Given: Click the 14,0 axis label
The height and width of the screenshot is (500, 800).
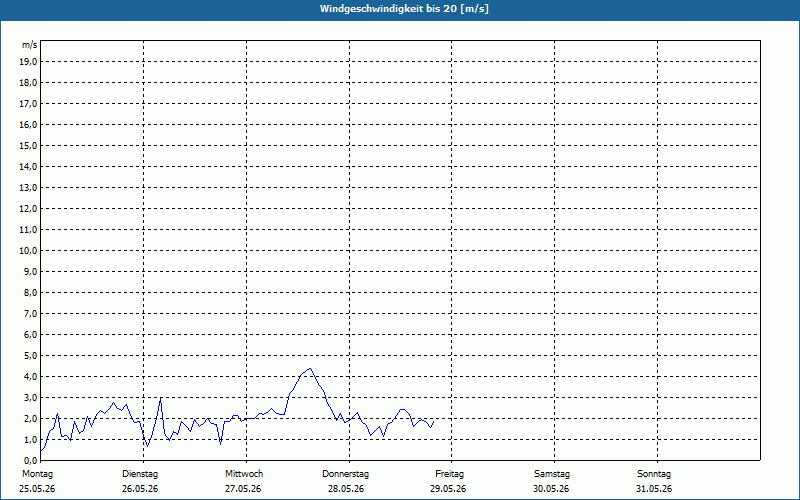Looking at the screenshot, I should point(28,166).
